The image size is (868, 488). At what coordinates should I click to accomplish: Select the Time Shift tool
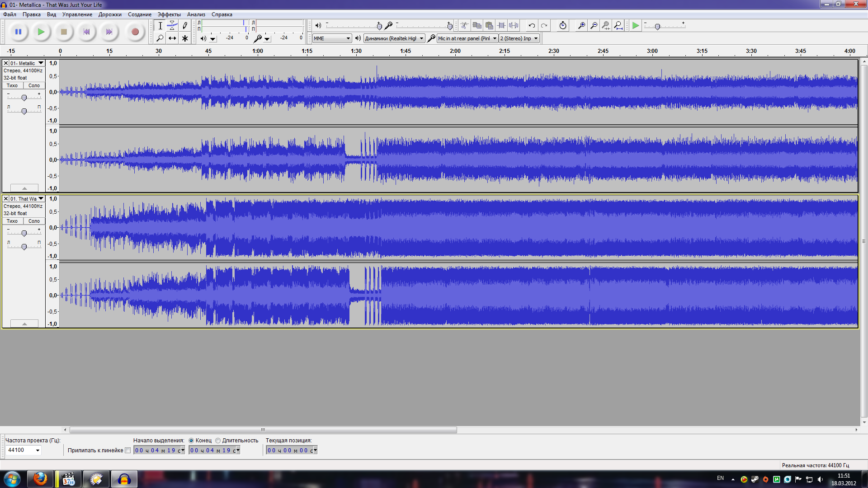172,38
